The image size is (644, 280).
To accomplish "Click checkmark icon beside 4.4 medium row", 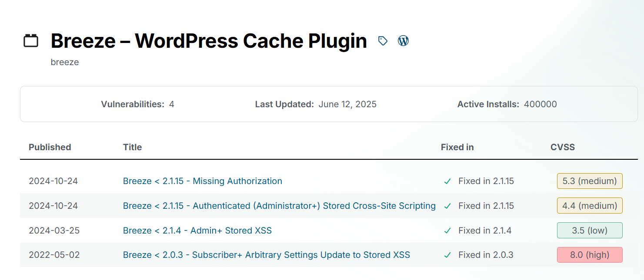I will pyautogui.click(x=447, y=206).
